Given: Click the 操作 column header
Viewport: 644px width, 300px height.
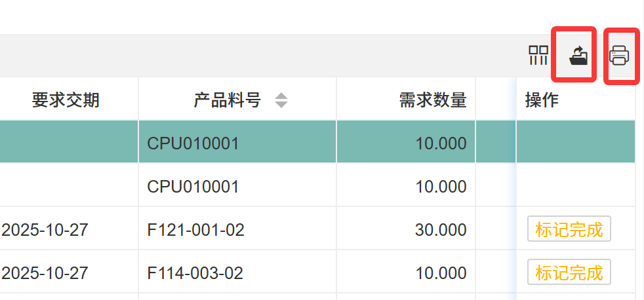Looking at the screenshot, I should point(542,100).
